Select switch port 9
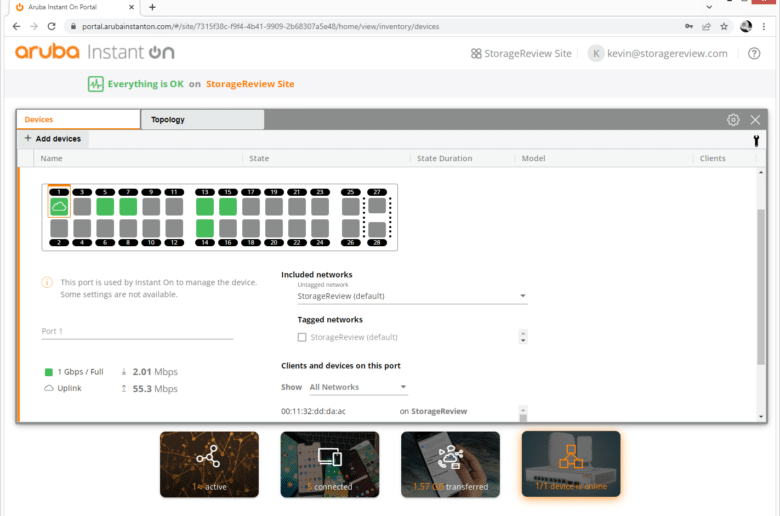The image size is (780, 516). click(151, 206)
